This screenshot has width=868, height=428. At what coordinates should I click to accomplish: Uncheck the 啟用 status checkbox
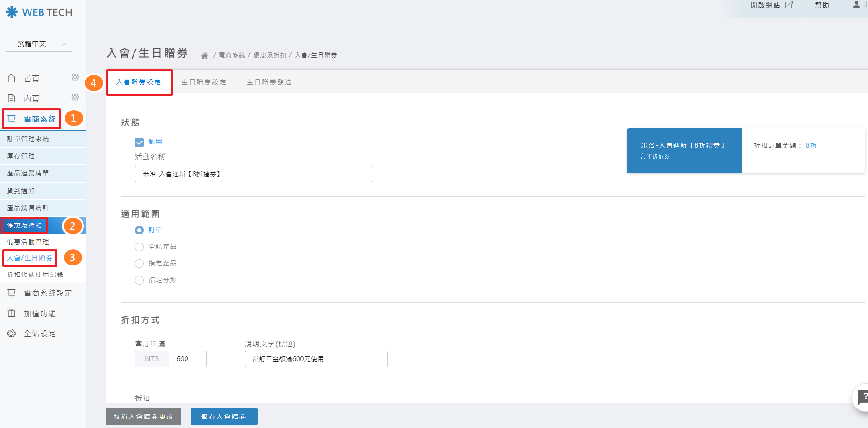coord(139,142)
